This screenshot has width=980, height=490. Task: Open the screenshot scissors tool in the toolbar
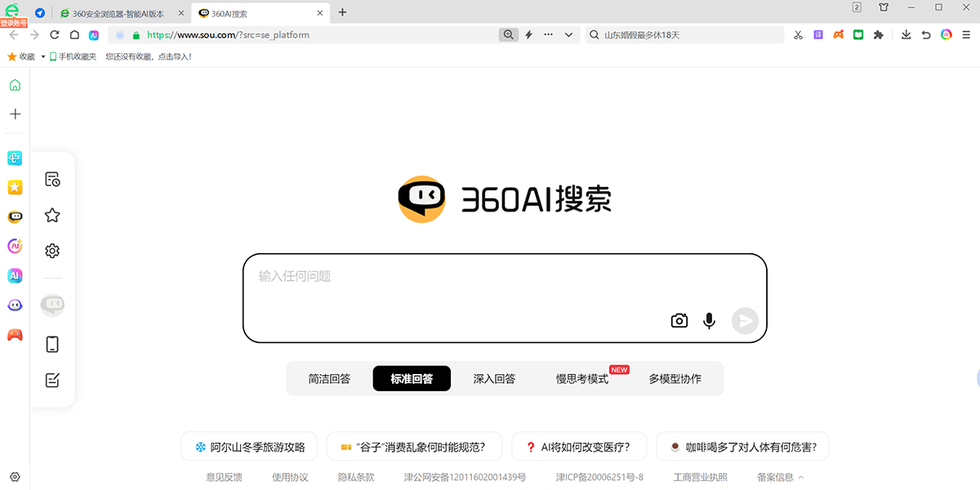coord(798,34)
